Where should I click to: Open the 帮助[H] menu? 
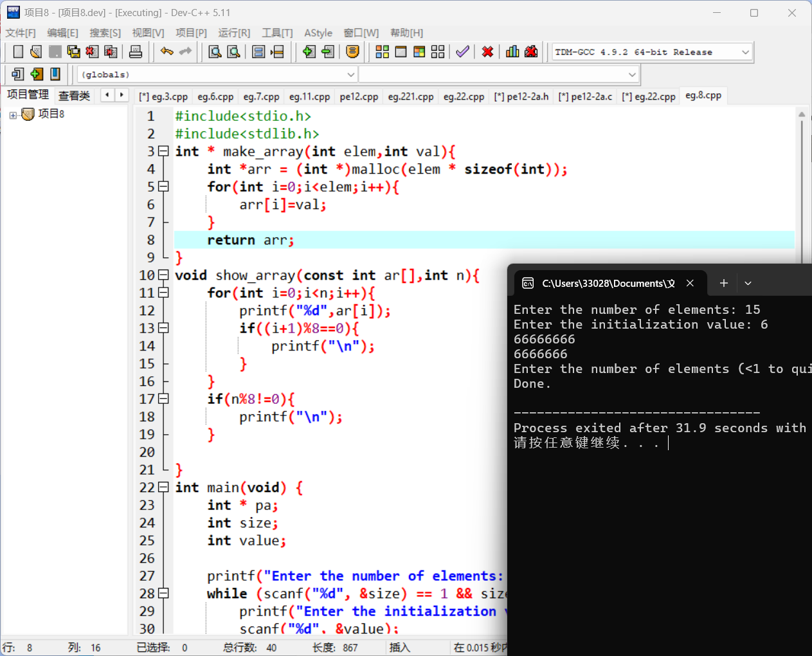(x=406, y=33)
